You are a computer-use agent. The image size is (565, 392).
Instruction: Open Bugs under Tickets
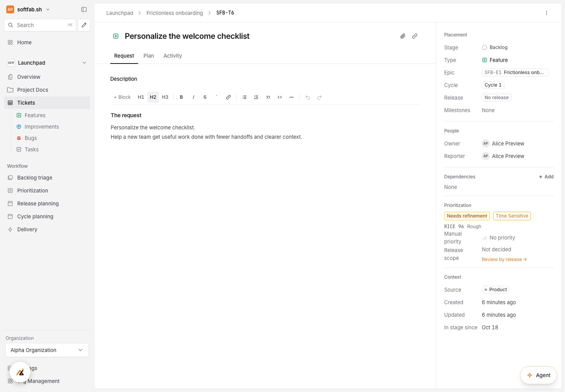pos(31,138)
